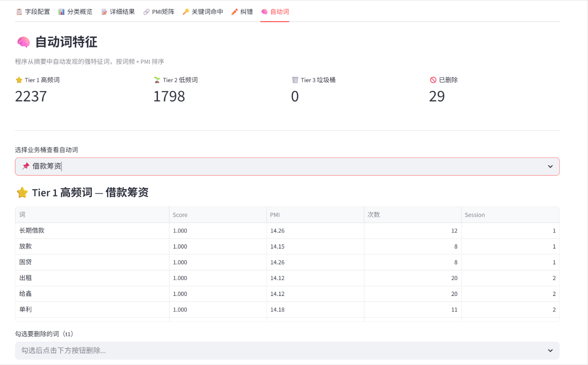588x365 pixels.
Task: Select the 出租 word cell
Action: coord(92,278)
